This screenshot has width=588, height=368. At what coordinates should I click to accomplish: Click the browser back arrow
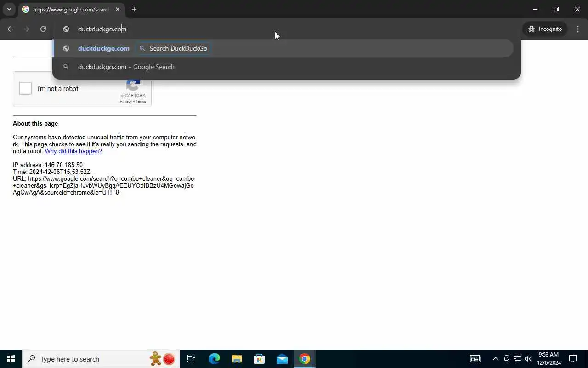[x=10, y=29]
